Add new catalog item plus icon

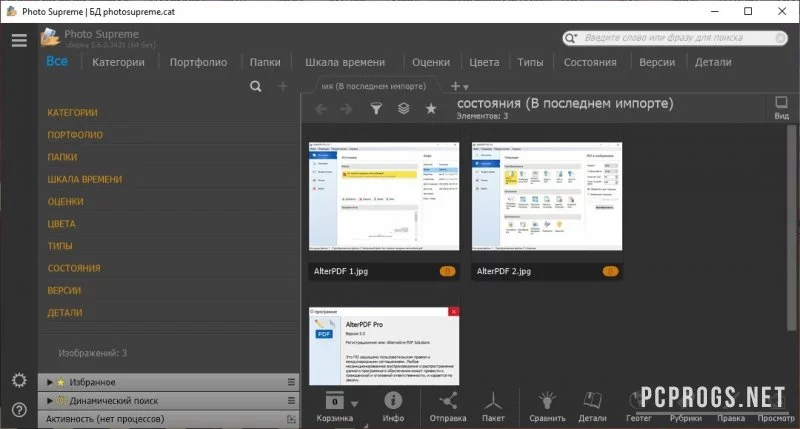coord(282,86)
